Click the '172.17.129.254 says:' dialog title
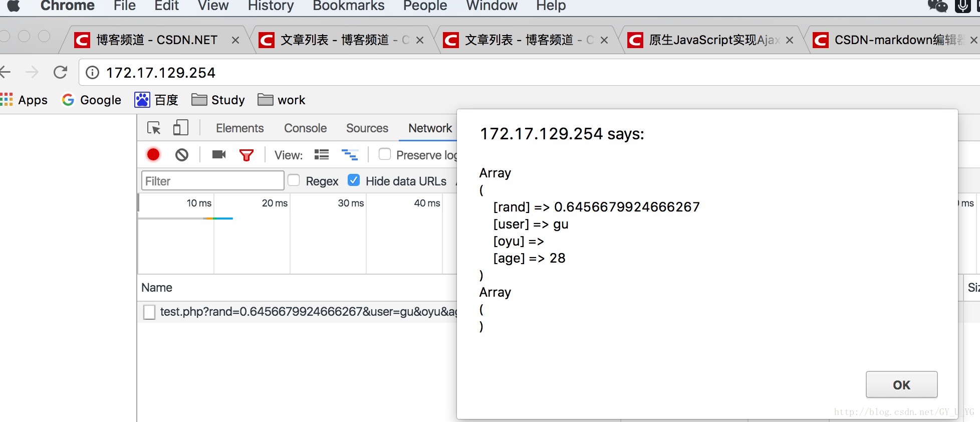The height and width of the screenshot is (422, 980). 562,134
